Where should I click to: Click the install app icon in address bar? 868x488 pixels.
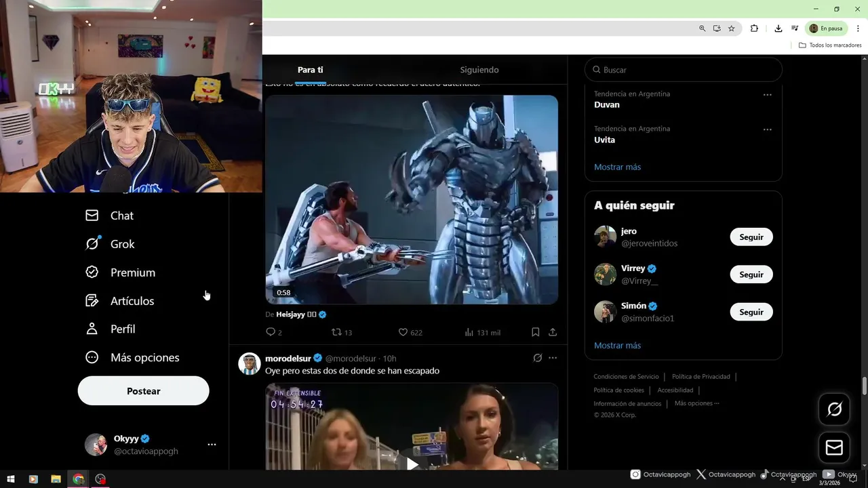[717, 28]
